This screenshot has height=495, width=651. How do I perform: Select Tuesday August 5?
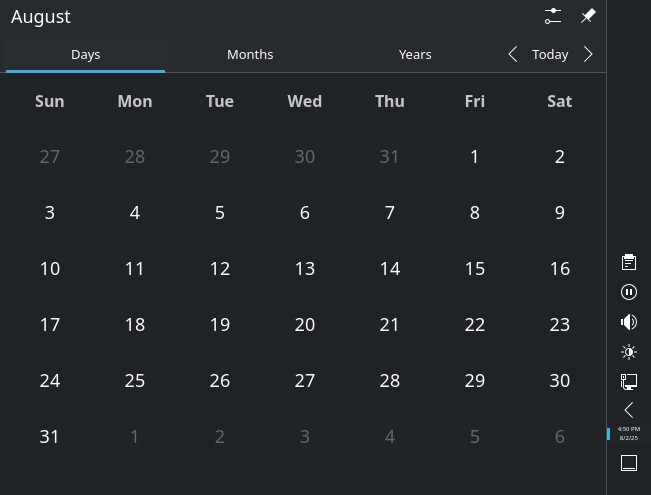point(220,213)
